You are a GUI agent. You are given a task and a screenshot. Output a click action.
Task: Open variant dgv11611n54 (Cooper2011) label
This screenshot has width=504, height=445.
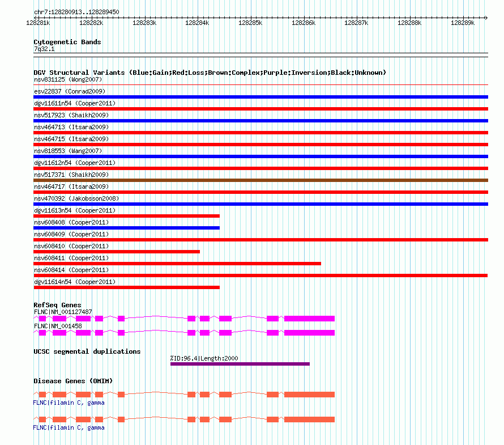point(75,103)
